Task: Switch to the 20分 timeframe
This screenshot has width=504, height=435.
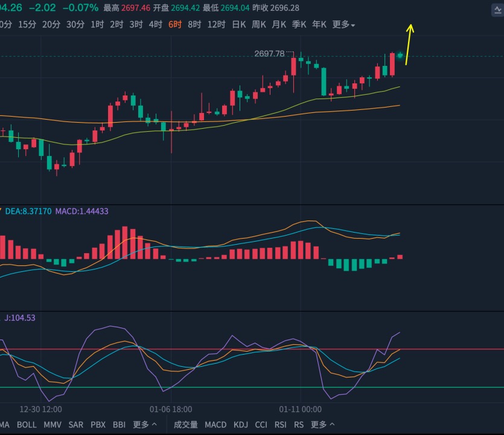Action: pos(51,24)
